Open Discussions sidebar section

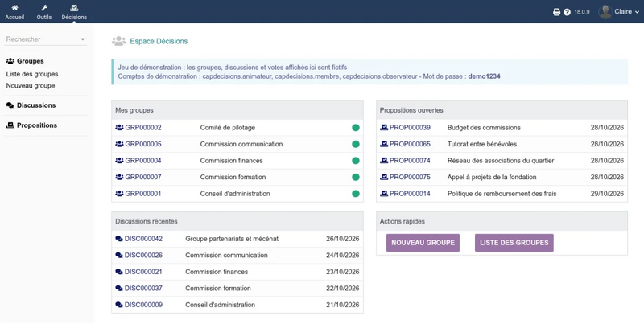pos(31,105)
